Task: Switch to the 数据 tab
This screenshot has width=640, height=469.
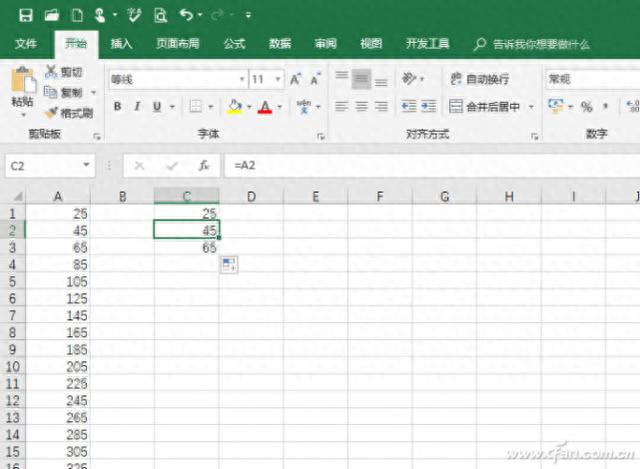Action: click(x=280, y=44)
